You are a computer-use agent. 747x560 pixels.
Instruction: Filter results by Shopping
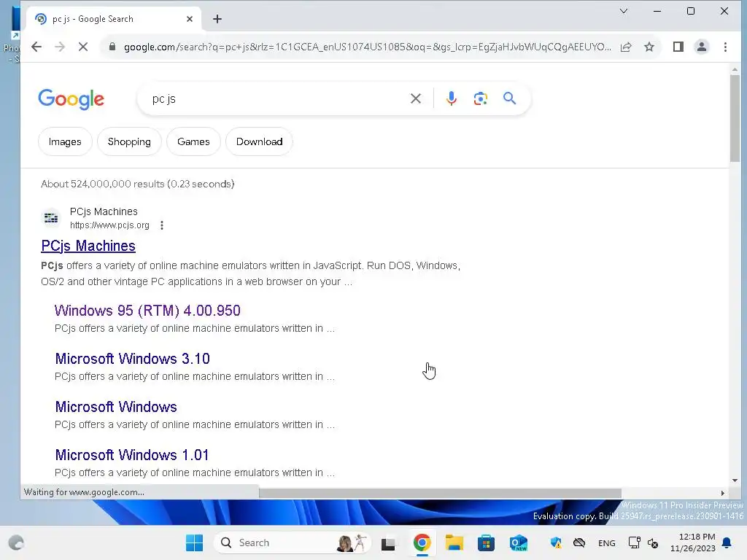click(x=129, y=141)
